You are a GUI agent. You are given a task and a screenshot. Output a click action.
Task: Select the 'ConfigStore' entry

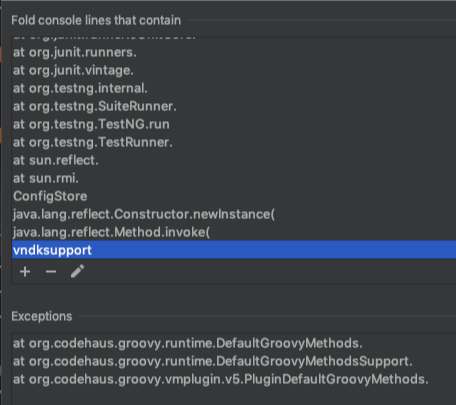click(234, 196)
